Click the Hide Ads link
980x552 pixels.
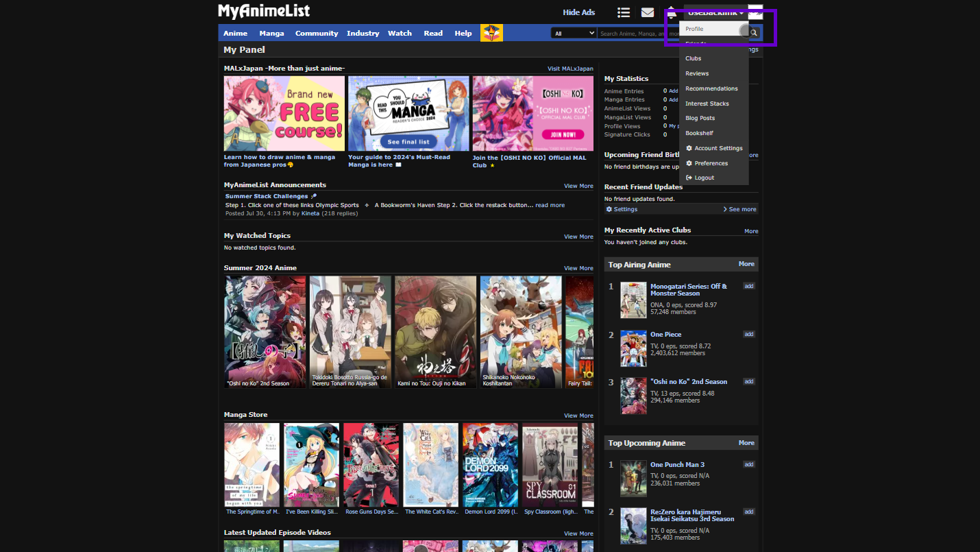(x=579, y=12)
